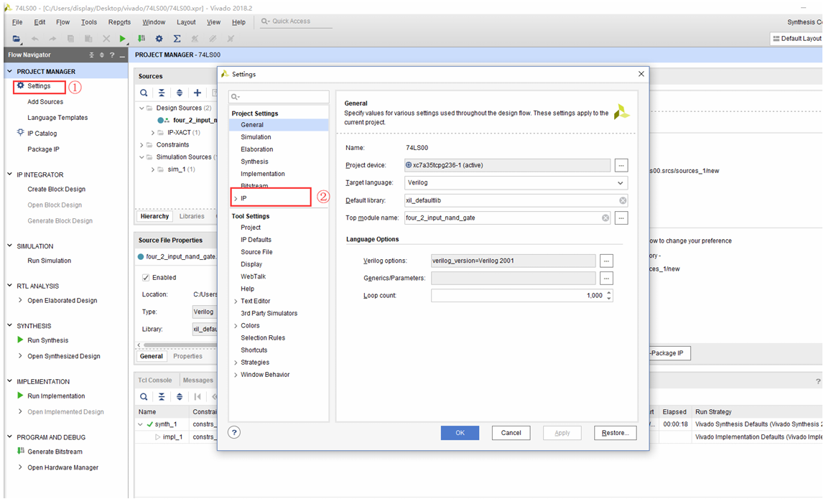
Task: Open the Reports menu
Action: [119, 22]
